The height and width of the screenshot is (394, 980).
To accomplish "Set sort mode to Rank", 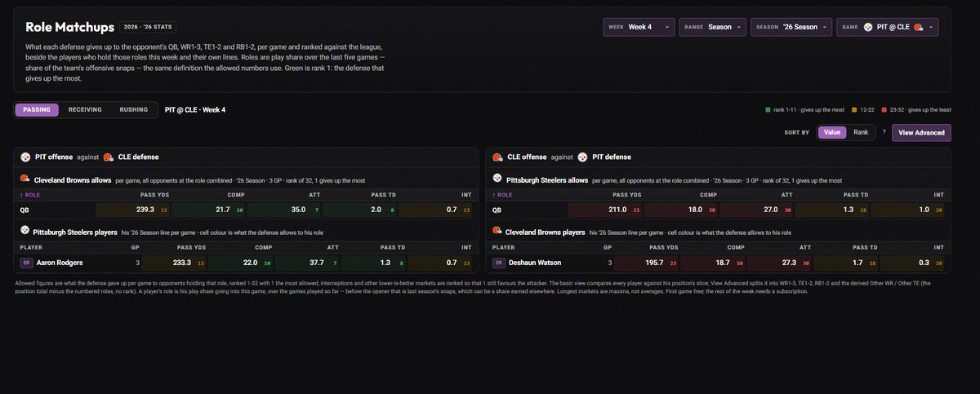I will coord(861,132).
